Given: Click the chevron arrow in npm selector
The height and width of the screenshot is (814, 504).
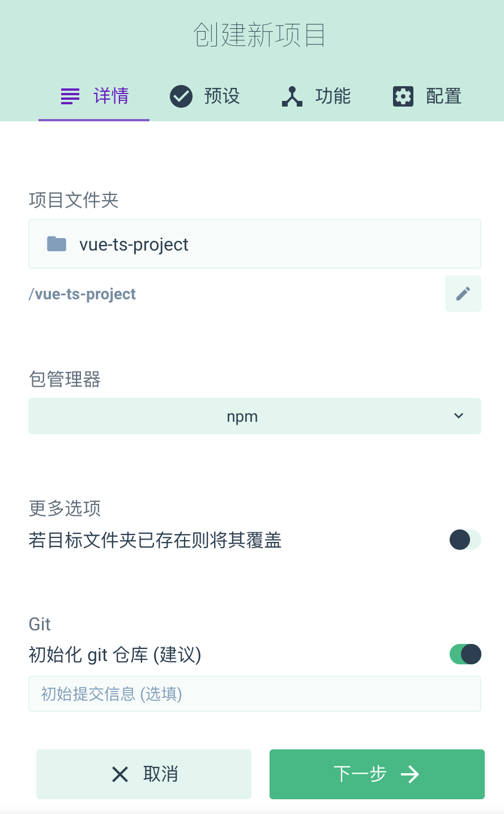Looking at the screenshot, I should click(459, 416).
